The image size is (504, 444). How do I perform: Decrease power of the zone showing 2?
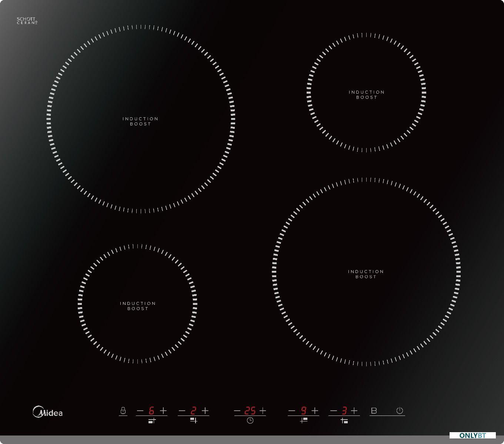click(182, 411)
